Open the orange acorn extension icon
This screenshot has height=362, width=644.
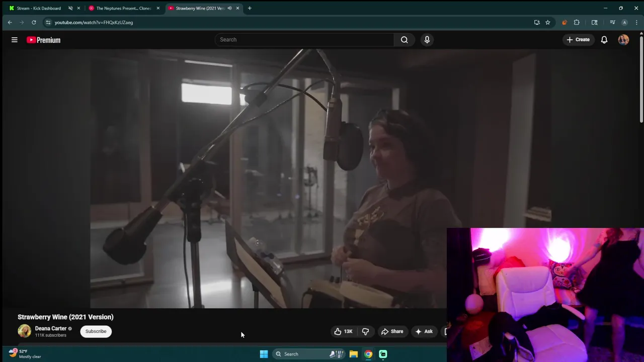564,22
